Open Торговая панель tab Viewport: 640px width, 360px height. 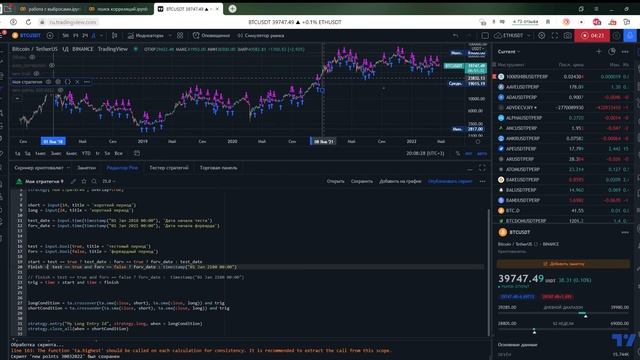point(218,168)
